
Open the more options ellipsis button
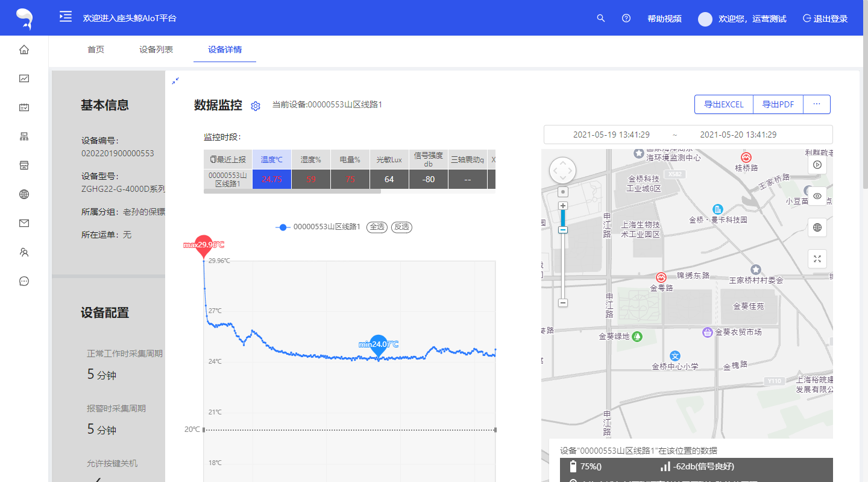(817, 104)
